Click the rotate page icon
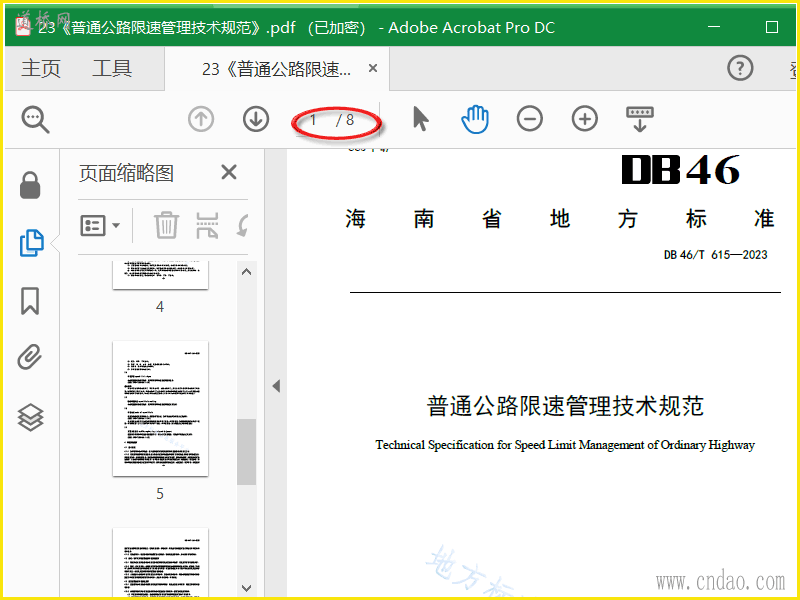Viewport: 800px width, 600px height. (x=243, y=225)
